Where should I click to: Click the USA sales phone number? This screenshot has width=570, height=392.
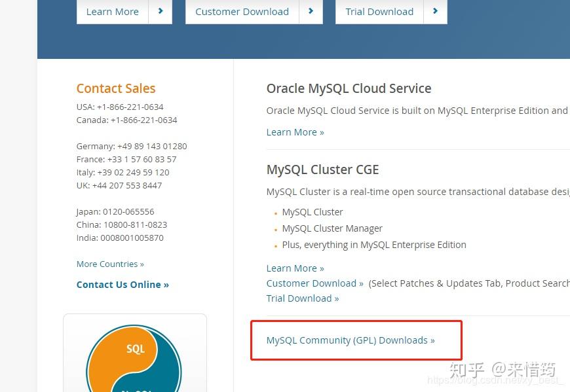click(130, 107)
